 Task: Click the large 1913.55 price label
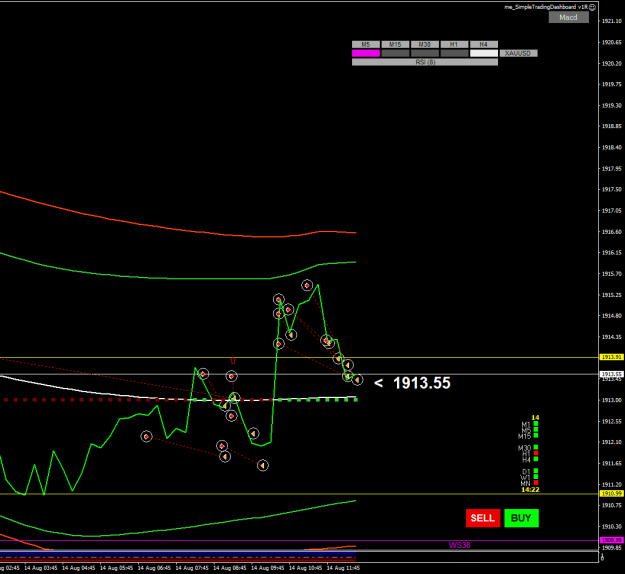422,383
